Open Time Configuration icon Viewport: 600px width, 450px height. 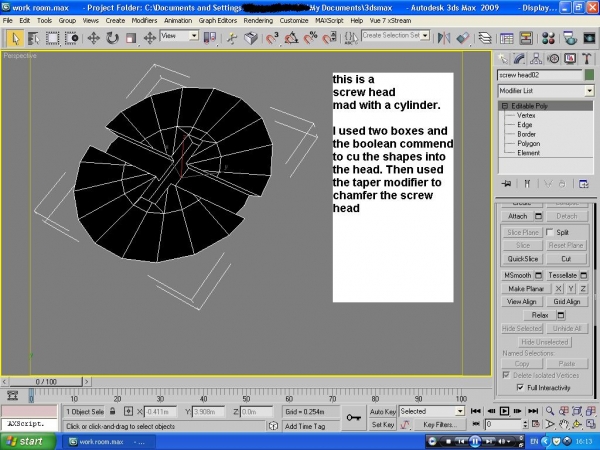[536, 424]
